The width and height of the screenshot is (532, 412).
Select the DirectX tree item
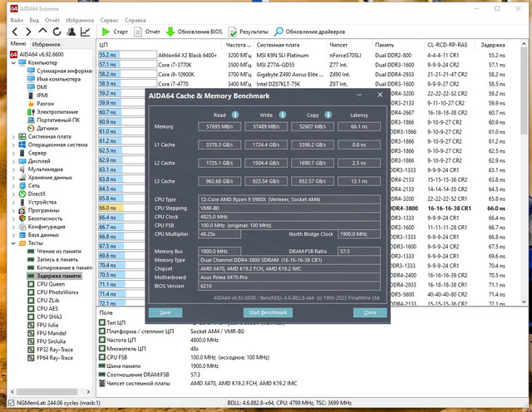[x=32, y=194]
